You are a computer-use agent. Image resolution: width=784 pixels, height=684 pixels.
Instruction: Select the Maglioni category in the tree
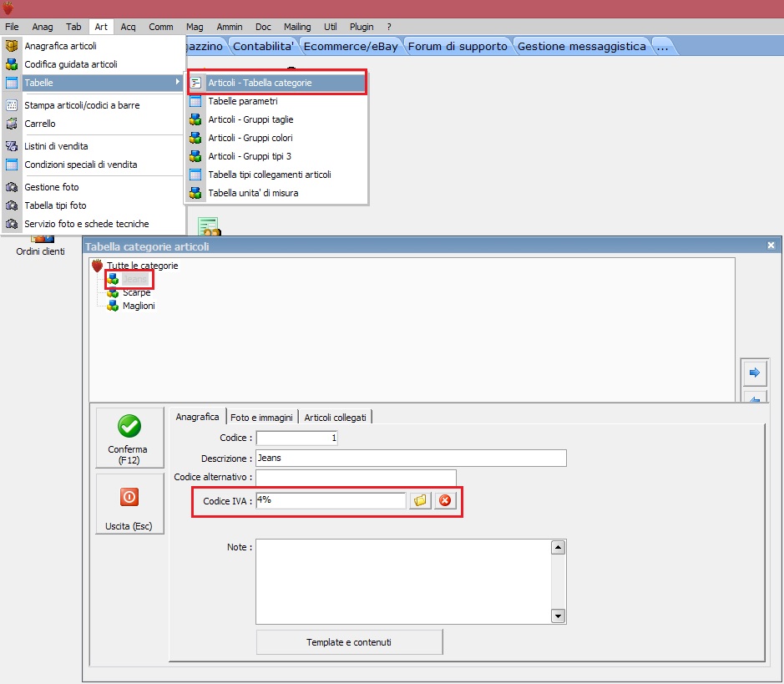click(139, 306)
